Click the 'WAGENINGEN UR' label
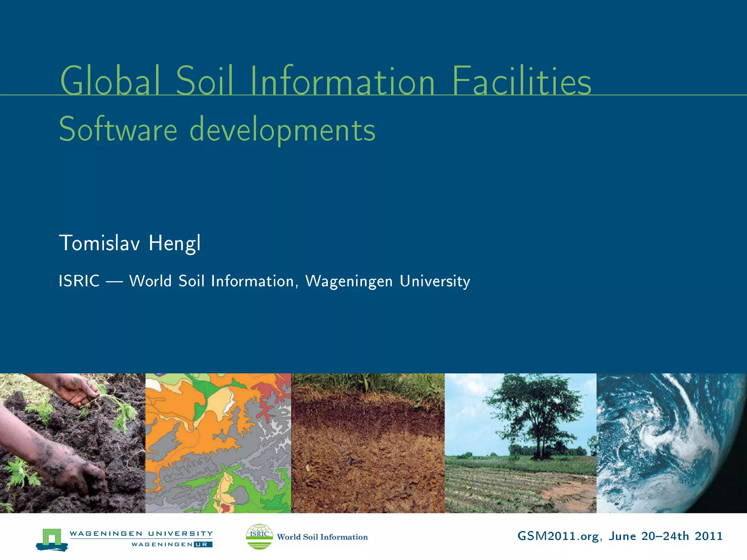This screenshot has width=747, height=560. click(172, 544)
